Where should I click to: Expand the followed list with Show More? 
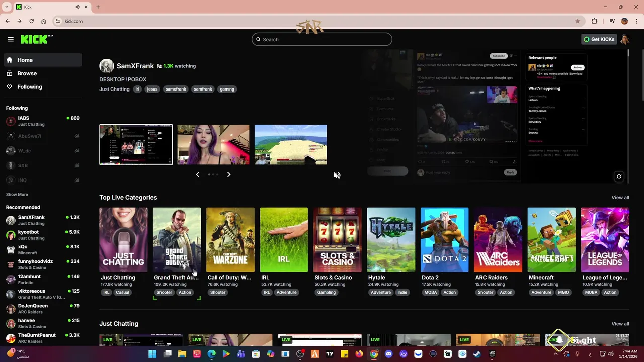click(17, 194)
